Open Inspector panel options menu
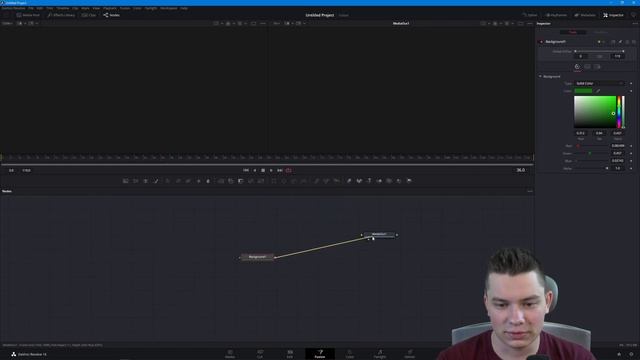 pyautogui.click(x=635, y=24)
